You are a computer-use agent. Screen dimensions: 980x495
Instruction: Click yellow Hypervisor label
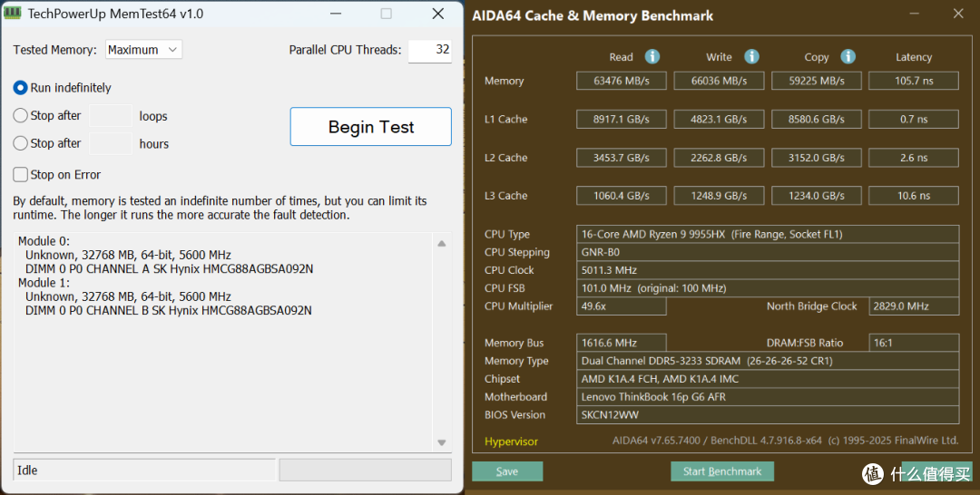[x=511, y=442]
